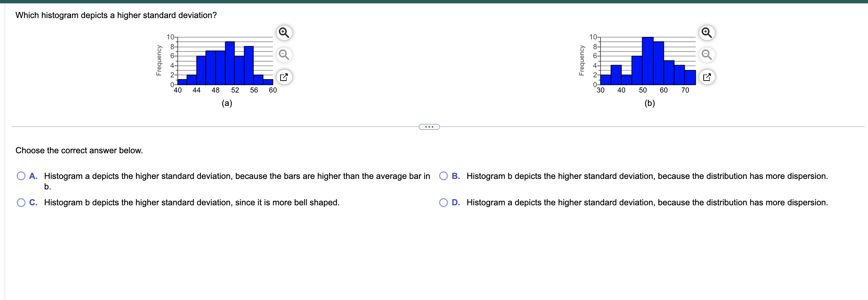Zoom out of histogram (a)
Image resolution: width=868 pixels, height=300 pixels.
click(284, 55)
